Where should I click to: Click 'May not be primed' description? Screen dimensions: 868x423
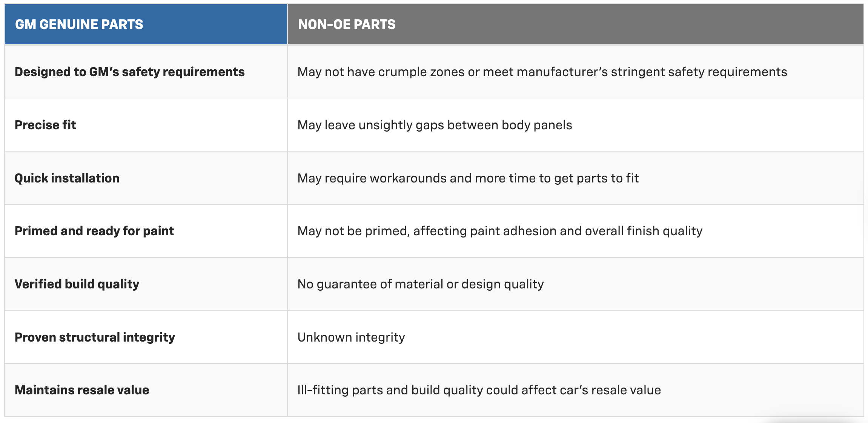[x=500, y=231]
